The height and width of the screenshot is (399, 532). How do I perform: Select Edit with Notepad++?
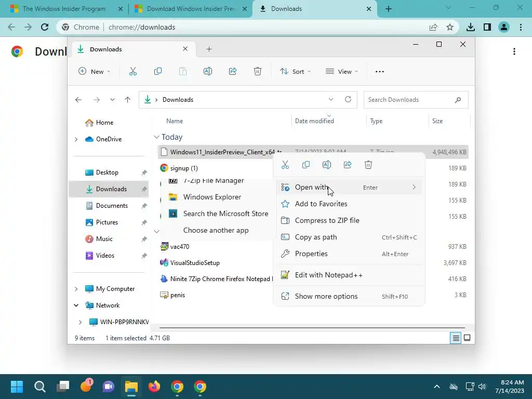pos(349,275)
